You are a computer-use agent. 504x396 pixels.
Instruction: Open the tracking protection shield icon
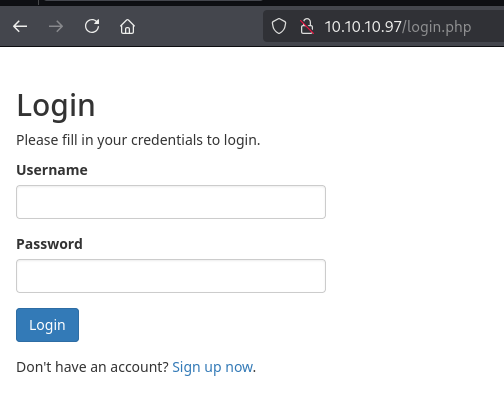pos(279,26)
